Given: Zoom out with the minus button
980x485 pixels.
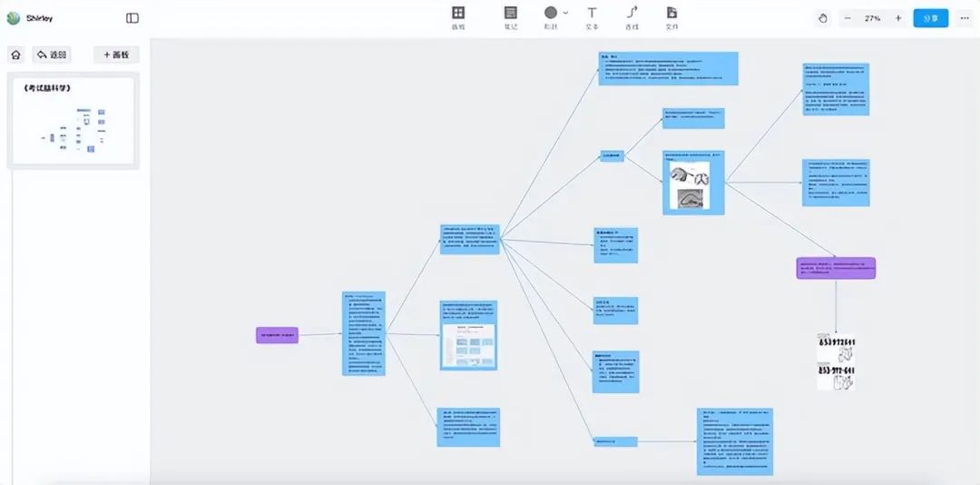Looking at the screenshot, I should (x=848, y=18).
